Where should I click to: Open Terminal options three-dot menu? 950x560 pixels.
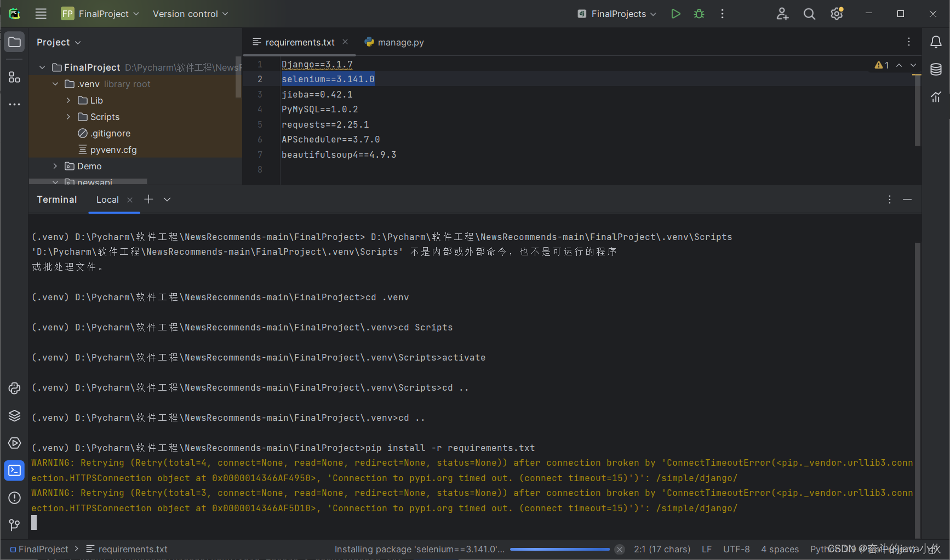[x=890, y=199]
